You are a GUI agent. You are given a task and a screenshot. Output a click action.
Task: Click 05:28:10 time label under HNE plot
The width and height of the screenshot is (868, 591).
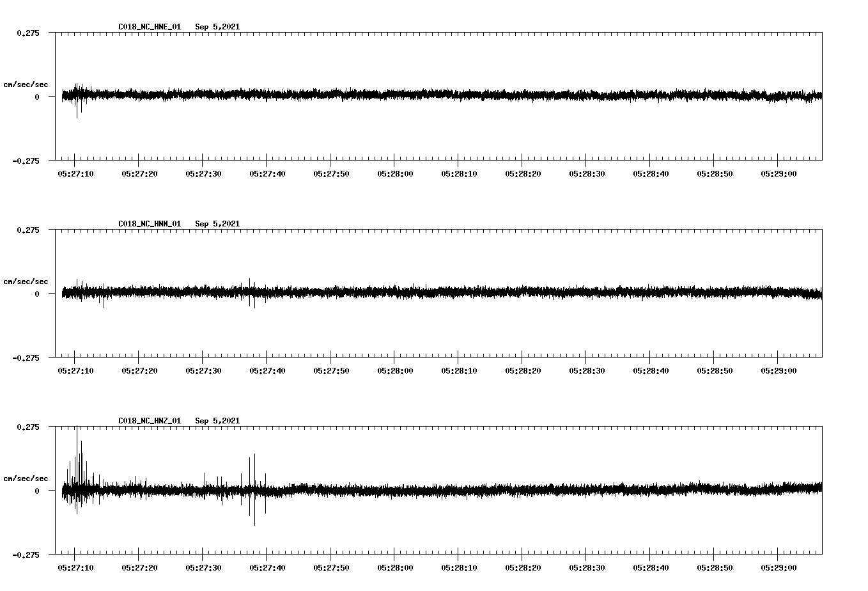point(459,173)
